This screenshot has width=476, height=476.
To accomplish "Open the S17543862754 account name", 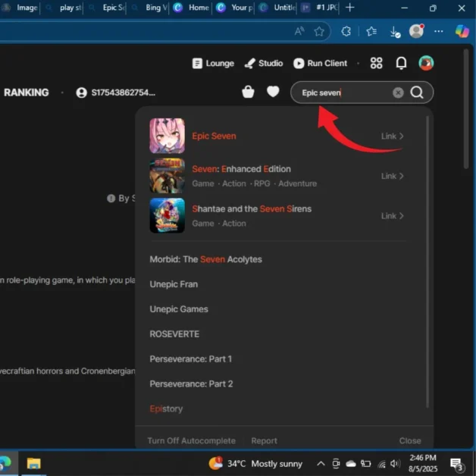I will pos(123,92).
